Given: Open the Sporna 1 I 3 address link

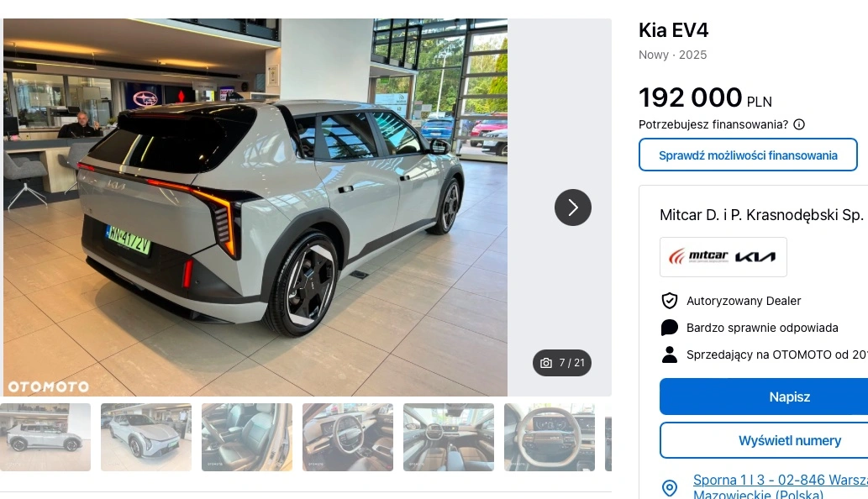Looking at the screenshot, I should pos(781,487).
